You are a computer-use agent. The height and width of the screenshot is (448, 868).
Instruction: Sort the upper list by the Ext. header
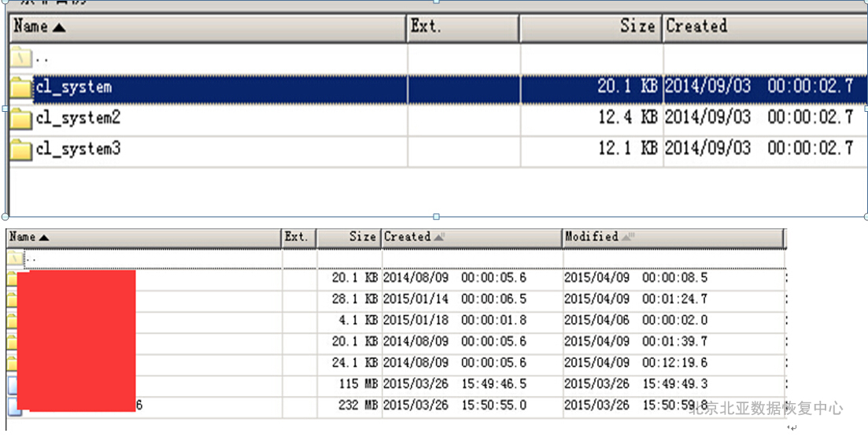(463, 28)
